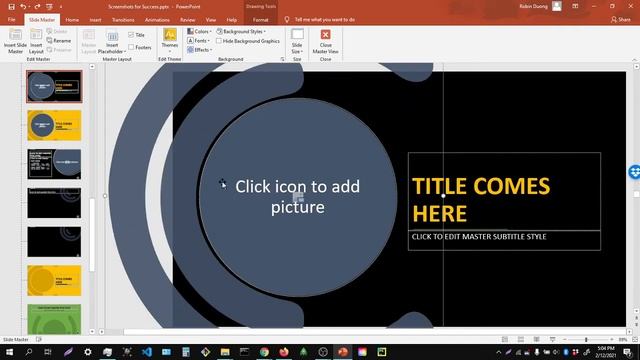Click thumbnail pane scroll down arrow
The height and width of the screenshot is (360, 640).
pos(92,331)
